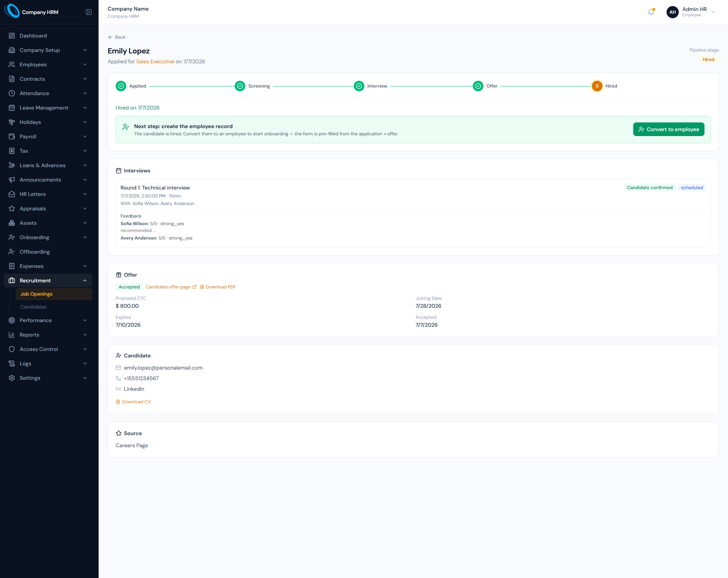This screenshot has width=728, height=578.
Task: Click the Round 1: Technical interview title
Action: click(x=155, y=188)
